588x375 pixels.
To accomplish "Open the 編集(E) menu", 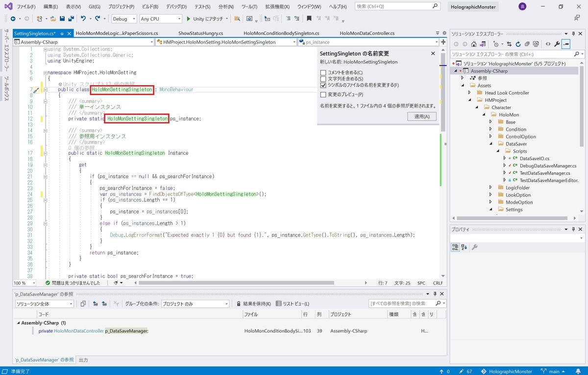I will point(50,7).
